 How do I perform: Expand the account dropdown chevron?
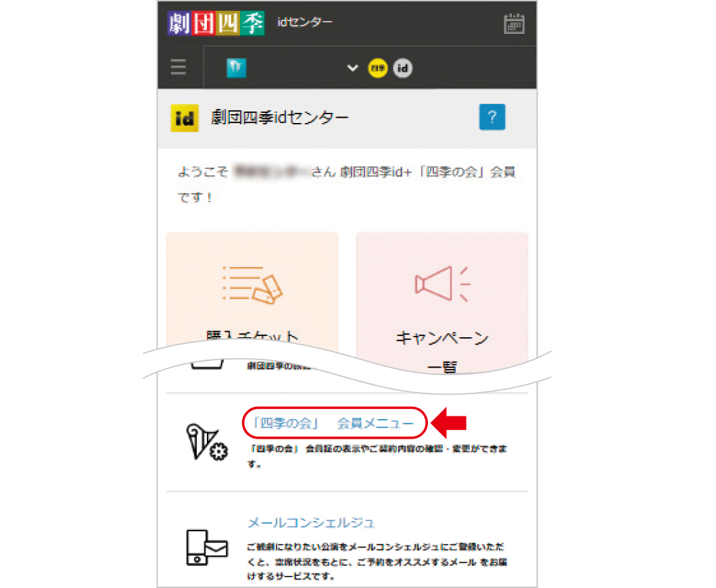[x=352, y=68]
